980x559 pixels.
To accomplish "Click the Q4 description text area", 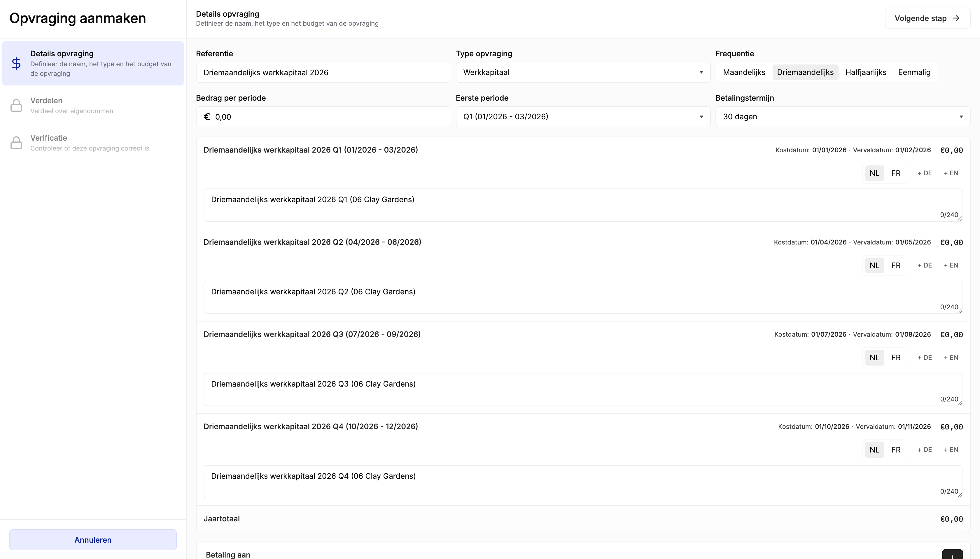I will click(x=583, y=481).
